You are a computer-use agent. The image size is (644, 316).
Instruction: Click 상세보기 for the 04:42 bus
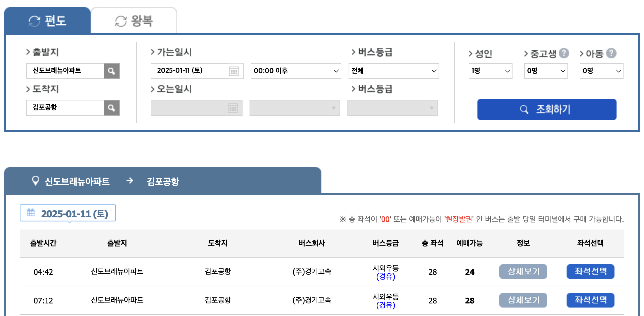coord(523,271)
